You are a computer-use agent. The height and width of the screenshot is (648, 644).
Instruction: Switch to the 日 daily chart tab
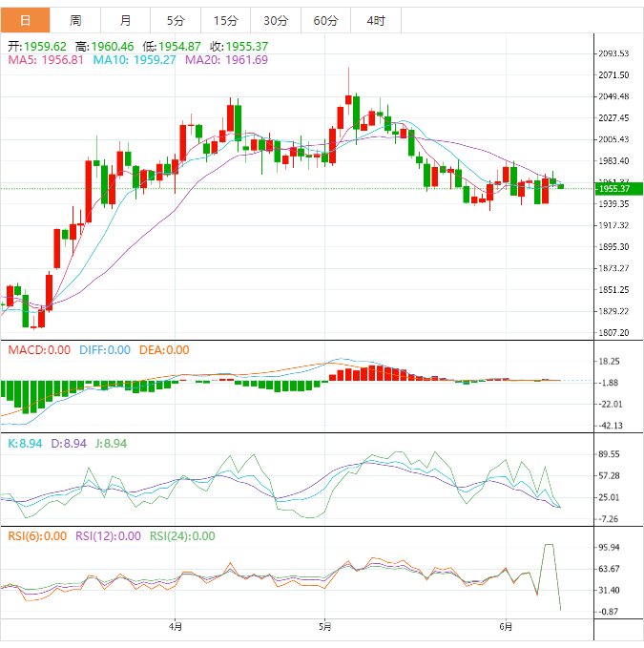[x=25, y=20]
